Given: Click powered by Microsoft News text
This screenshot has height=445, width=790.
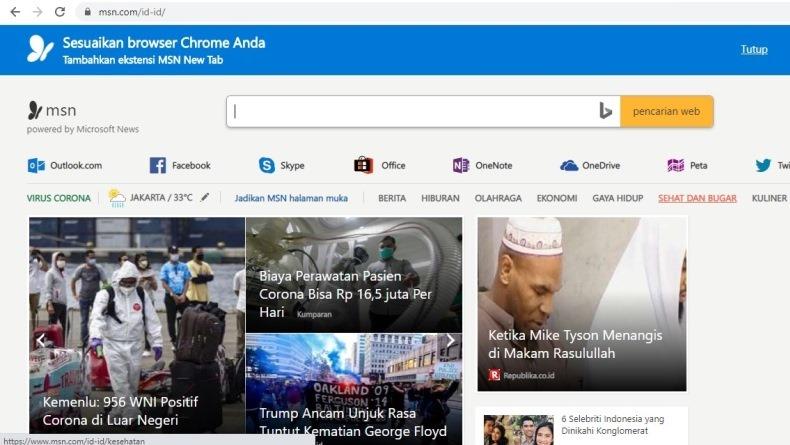Looking at the screenshot, I should coord(83,129).
